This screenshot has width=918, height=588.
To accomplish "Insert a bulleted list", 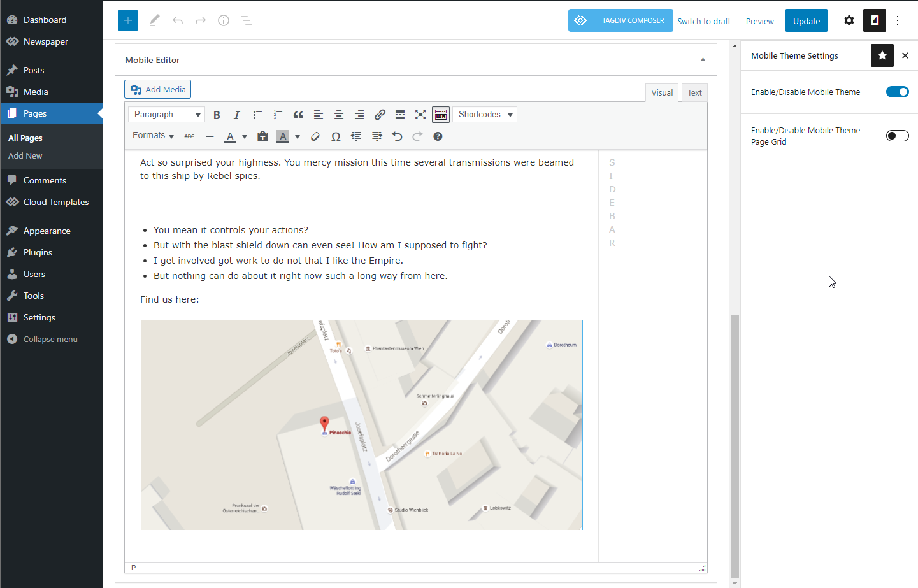I will click(x=257, y=115).
